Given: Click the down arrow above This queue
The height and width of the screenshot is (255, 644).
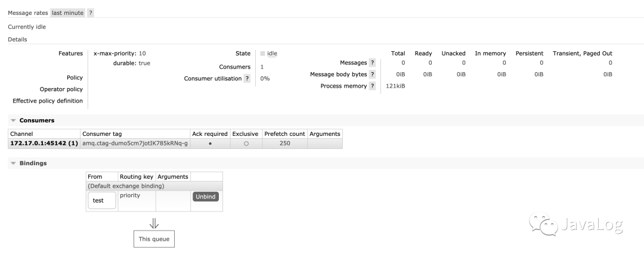Looking at the screenshot, I should [153, 223].
